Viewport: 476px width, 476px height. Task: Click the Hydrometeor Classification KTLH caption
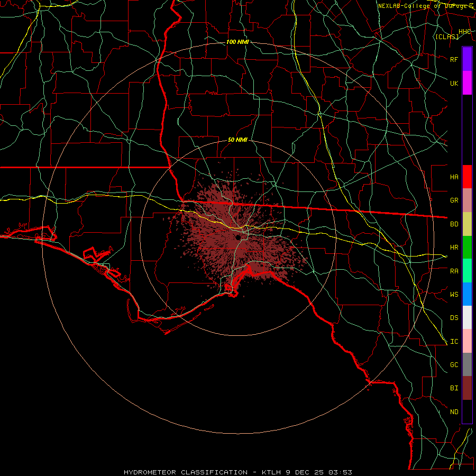click(237, 472)
